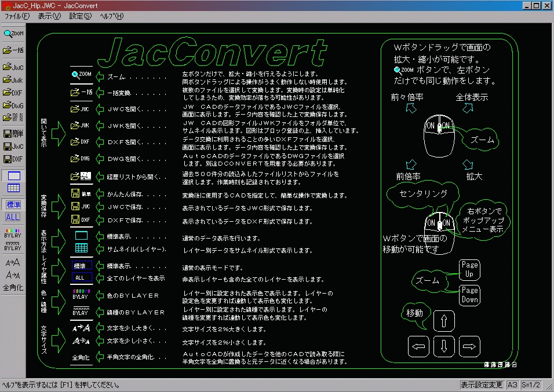The height and width of the screenshot is (392, 554).
Task: Open the ファイル(F) menu
Action: point(17,16)
